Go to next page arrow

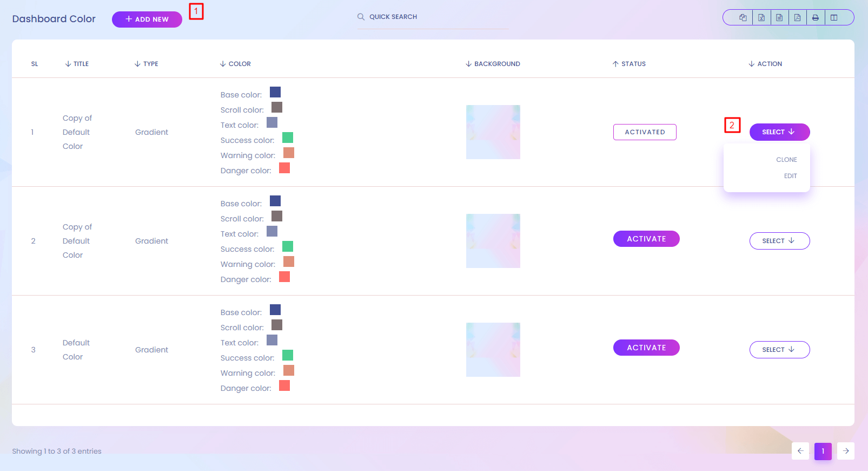click(x=845, y=451)
